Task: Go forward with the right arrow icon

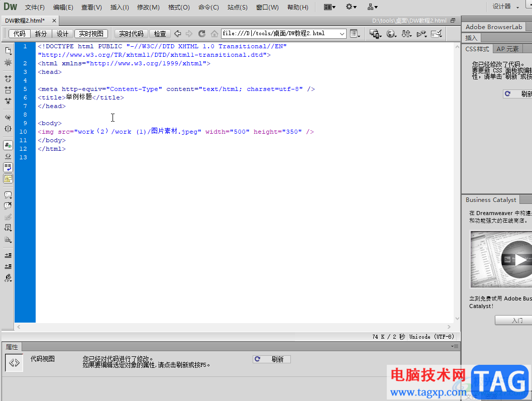Action: 189,34
